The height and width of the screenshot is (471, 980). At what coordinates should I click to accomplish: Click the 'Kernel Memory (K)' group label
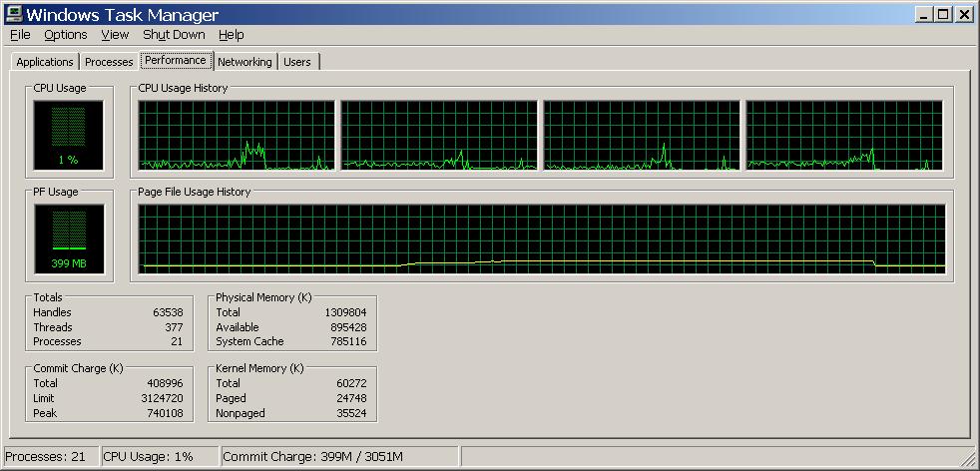pos(259,368)
